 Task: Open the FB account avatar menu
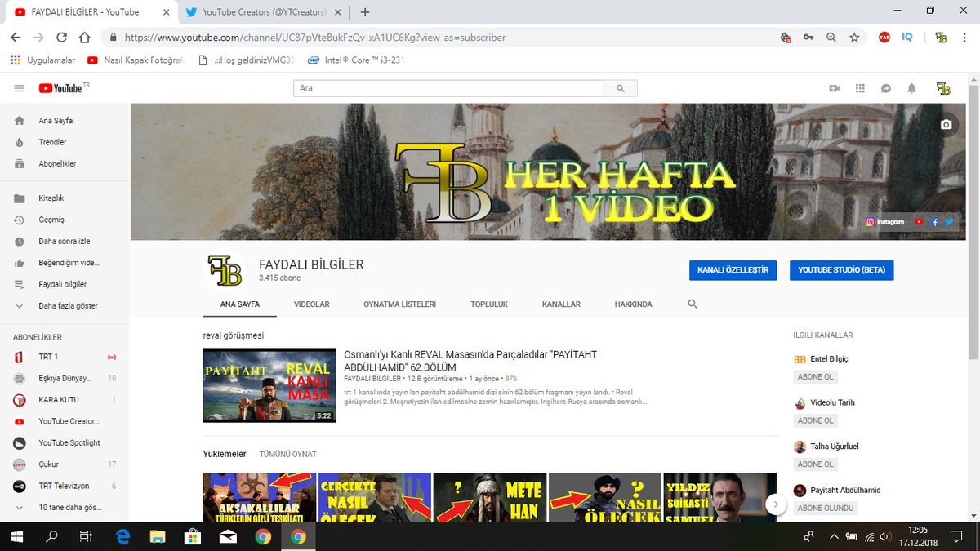(x=943, y=88)
